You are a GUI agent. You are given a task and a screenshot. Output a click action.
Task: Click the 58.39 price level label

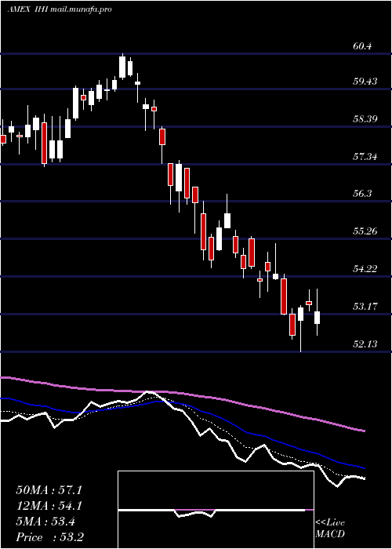point(365,118)
